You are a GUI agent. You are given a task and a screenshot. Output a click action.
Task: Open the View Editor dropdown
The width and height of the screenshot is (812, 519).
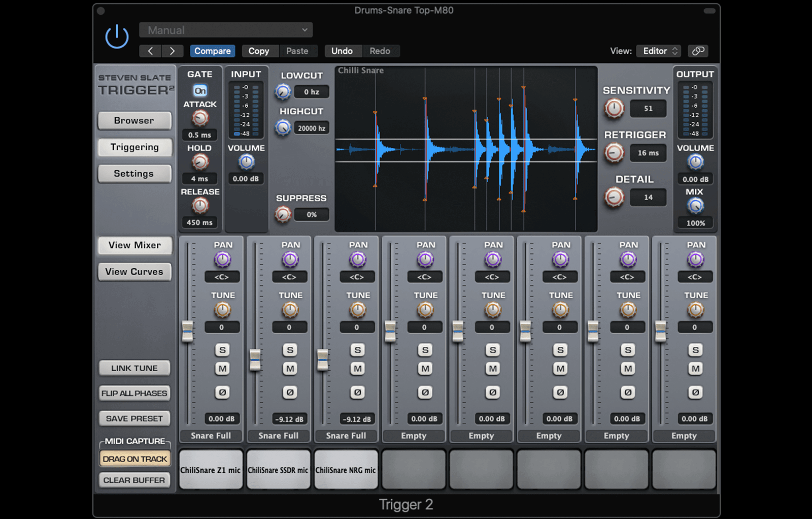(658, 51)
